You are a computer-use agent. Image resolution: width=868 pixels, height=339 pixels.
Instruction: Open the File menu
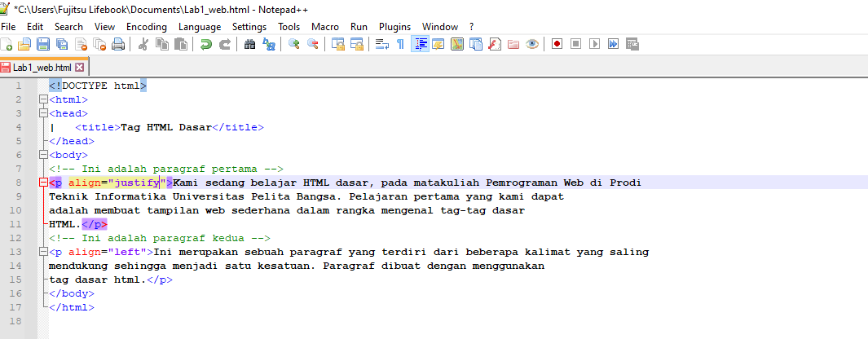[8, 27]
